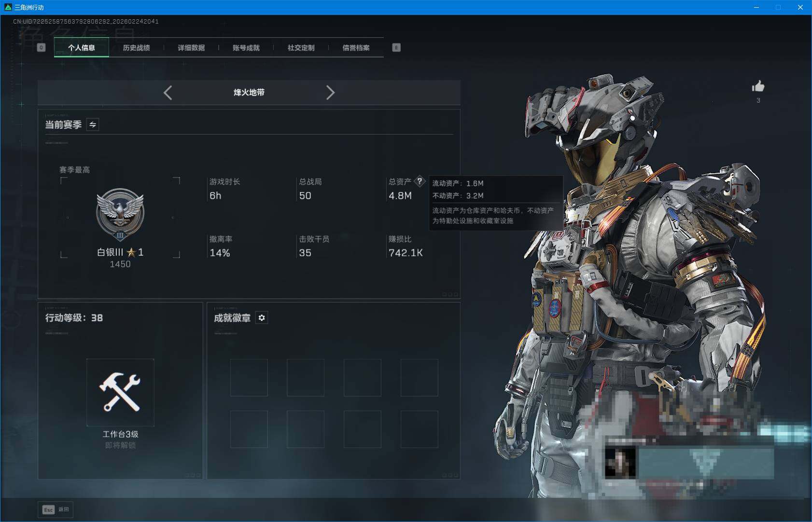Click the 击败干员 label
The width and height of the screenshot is (812, 522).
[314, 239]
